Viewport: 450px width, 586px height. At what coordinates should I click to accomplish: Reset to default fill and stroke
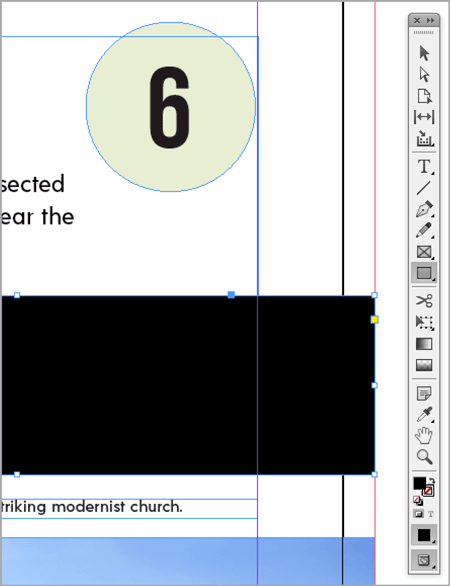417,500
